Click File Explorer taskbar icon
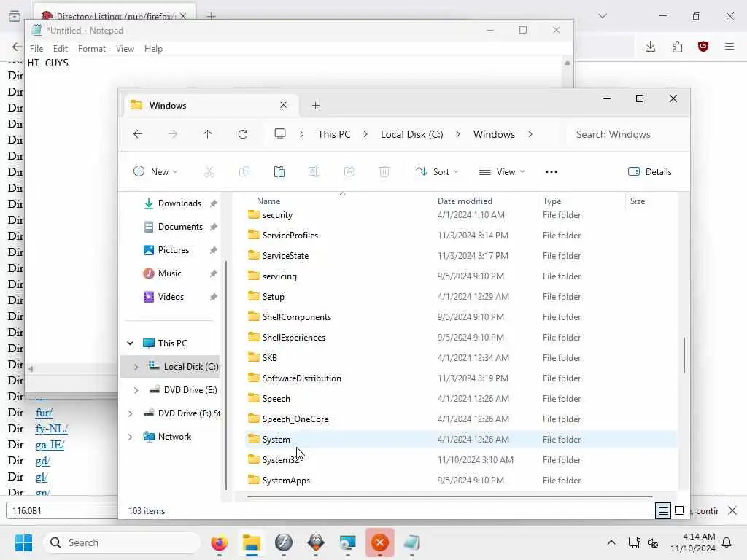This screenshot has height=560, width=747. point(252,542)
